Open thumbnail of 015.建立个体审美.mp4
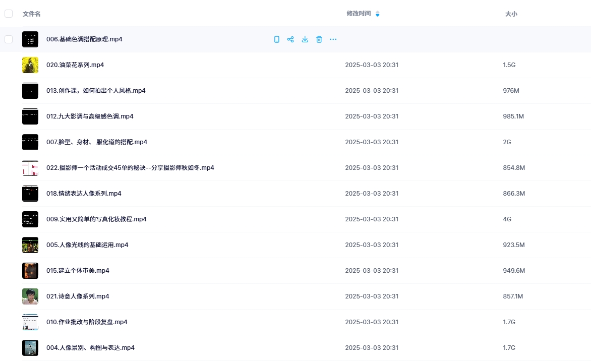 30,271
